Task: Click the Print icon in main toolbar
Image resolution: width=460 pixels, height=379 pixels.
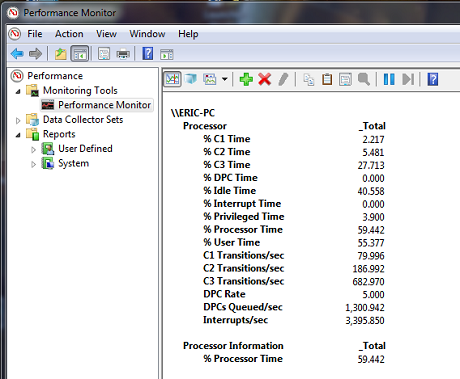Action: [123, 54]
